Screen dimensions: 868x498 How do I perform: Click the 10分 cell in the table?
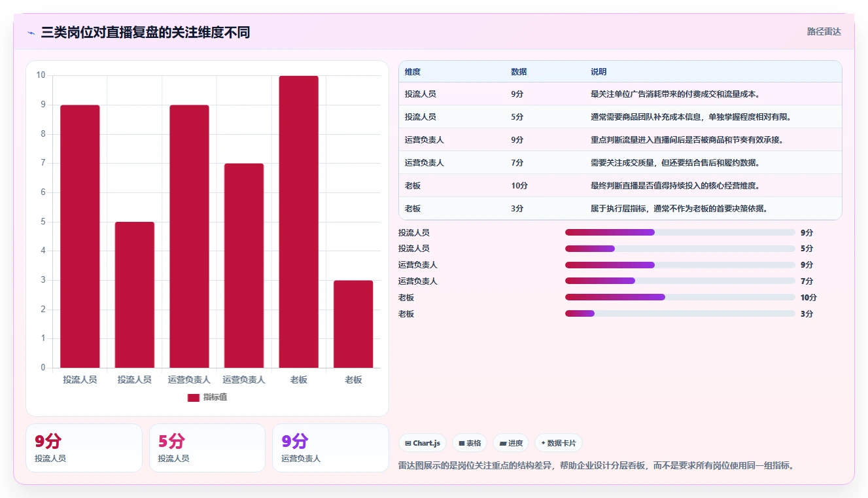519,186
